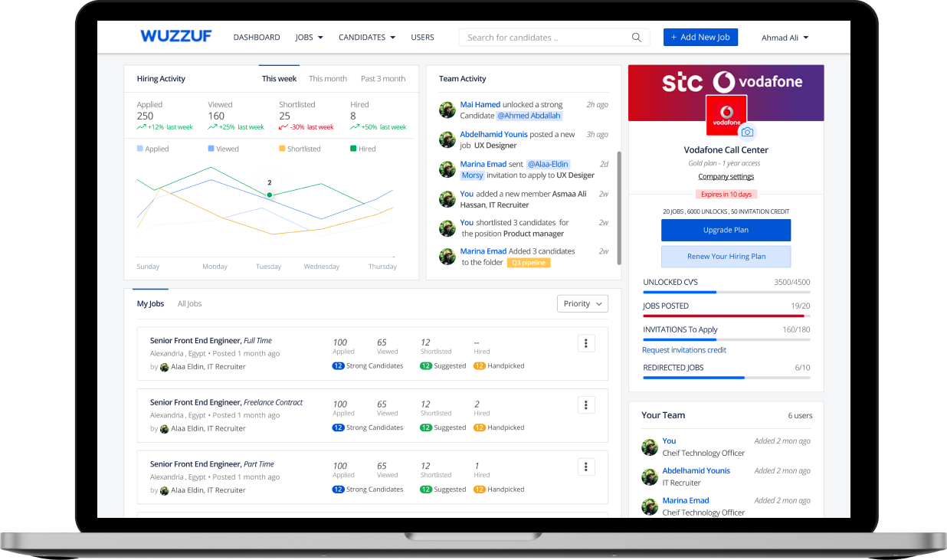This screenshot has width=947, height=560.
Task: Click the Team Activity scrollbar
Action: [619, 208]
